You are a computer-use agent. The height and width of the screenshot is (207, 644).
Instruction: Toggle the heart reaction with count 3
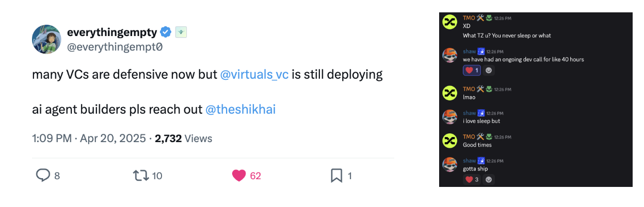(x=472, y=180)
